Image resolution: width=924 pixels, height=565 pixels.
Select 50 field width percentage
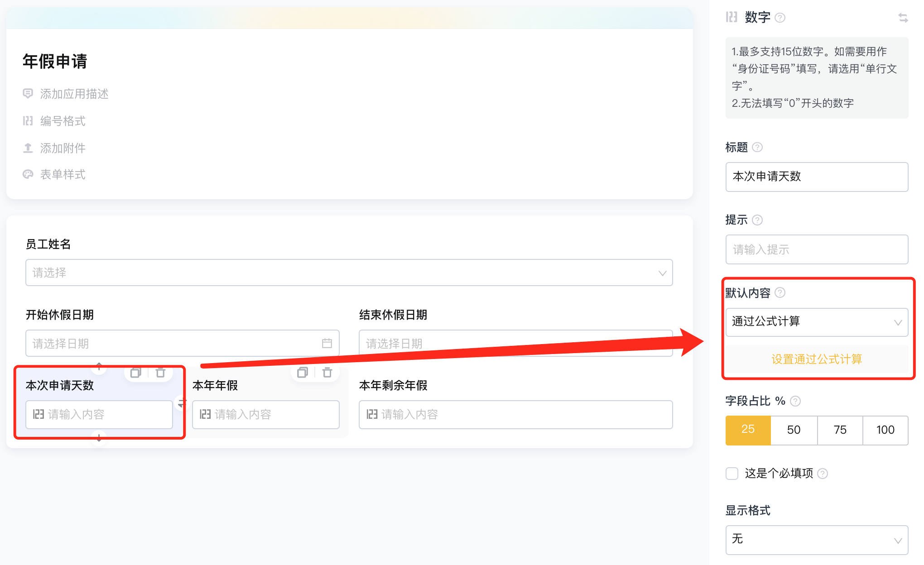click(794, 430)
